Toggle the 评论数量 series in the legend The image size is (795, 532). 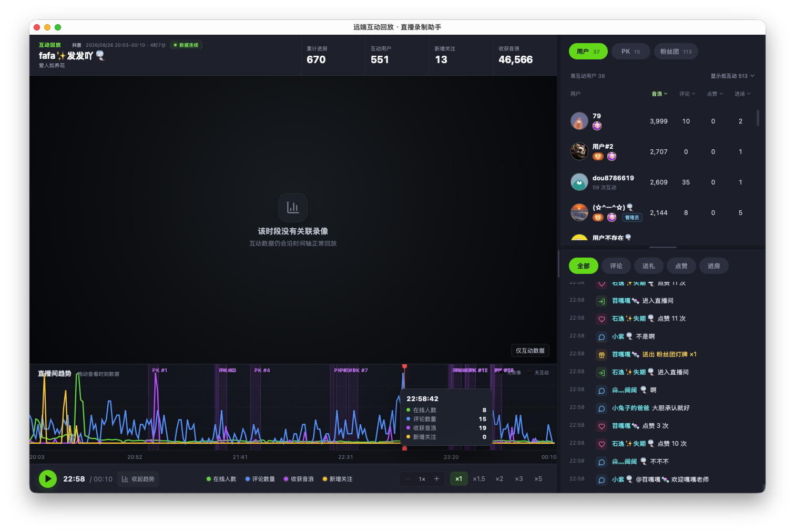[260, 479]
